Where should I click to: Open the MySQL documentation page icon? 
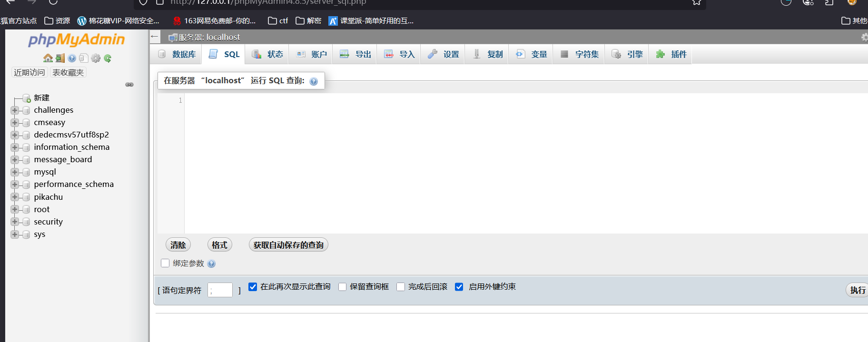point(83,58)
